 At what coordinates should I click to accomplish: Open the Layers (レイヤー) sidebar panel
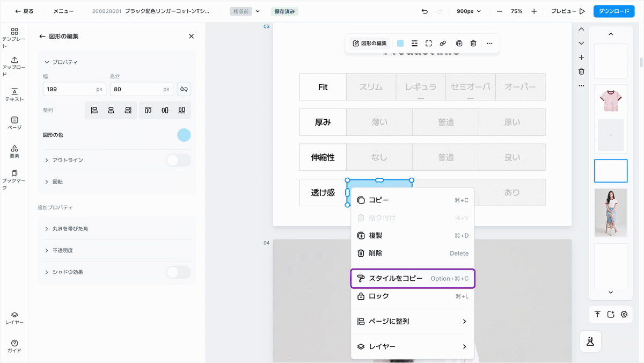[x=14, y=318]
